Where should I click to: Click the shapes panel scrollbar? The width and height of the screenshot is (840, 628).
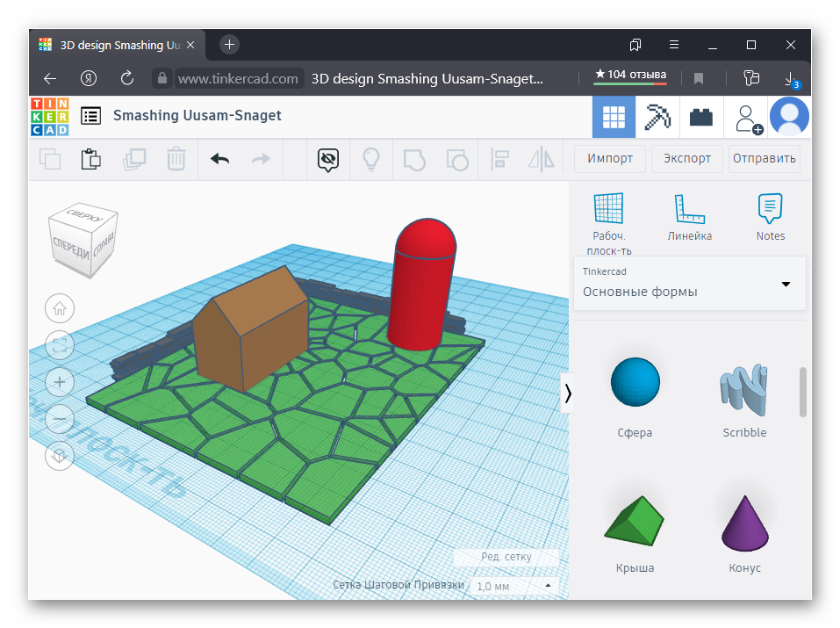coord(802,392)
